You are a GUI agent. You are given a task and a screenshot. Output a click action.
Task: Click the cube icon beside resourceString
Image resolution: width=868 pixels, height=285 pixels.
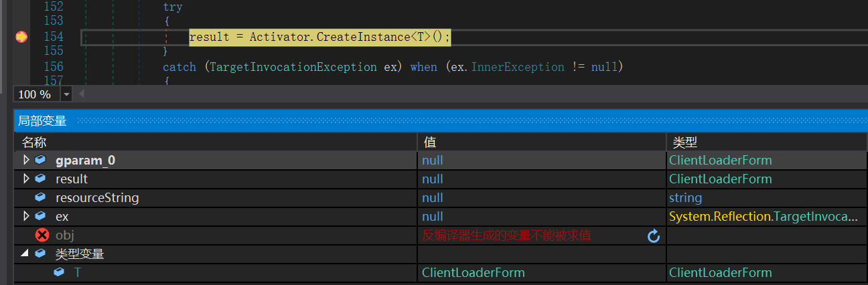[41, 198]
